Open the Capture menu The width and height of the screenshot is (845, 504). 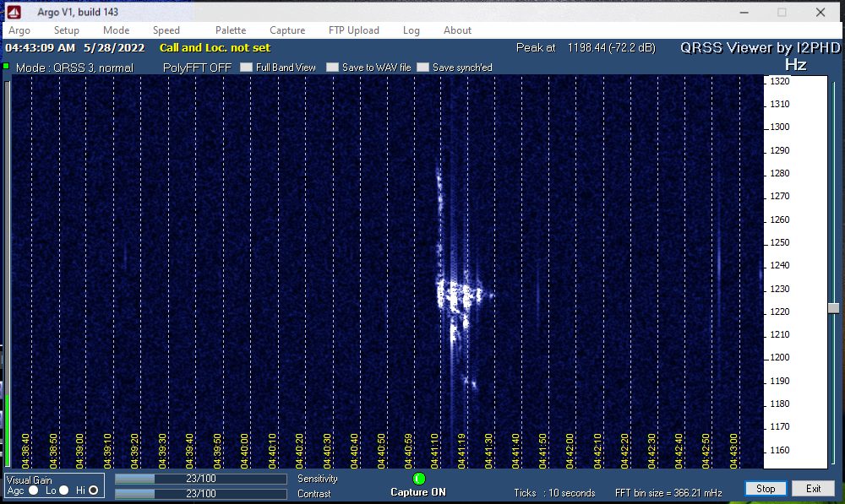(x=287, y=30)
